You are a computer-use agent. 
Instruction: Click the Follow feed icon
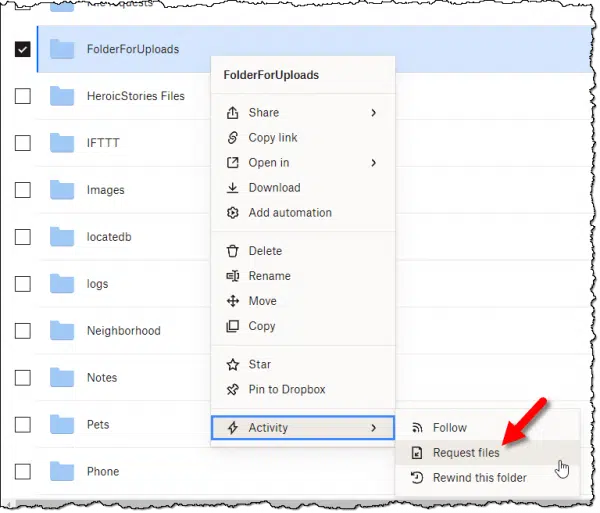[417, 428]
